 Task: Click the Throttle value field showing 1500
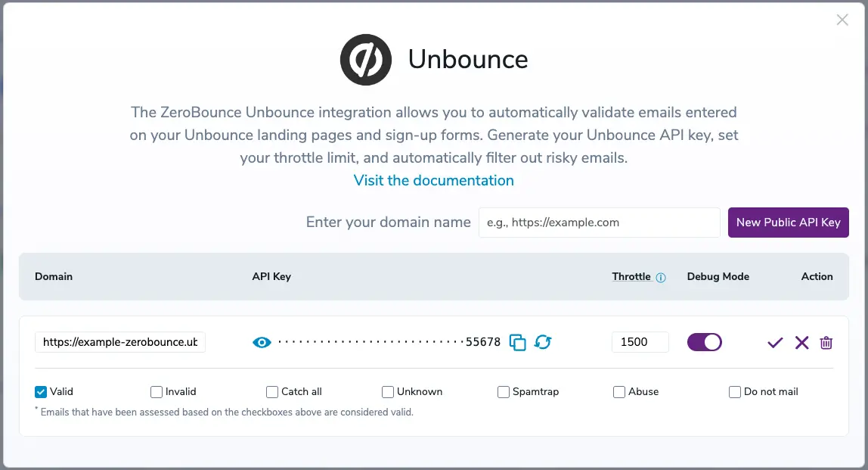tap(640, 342)
